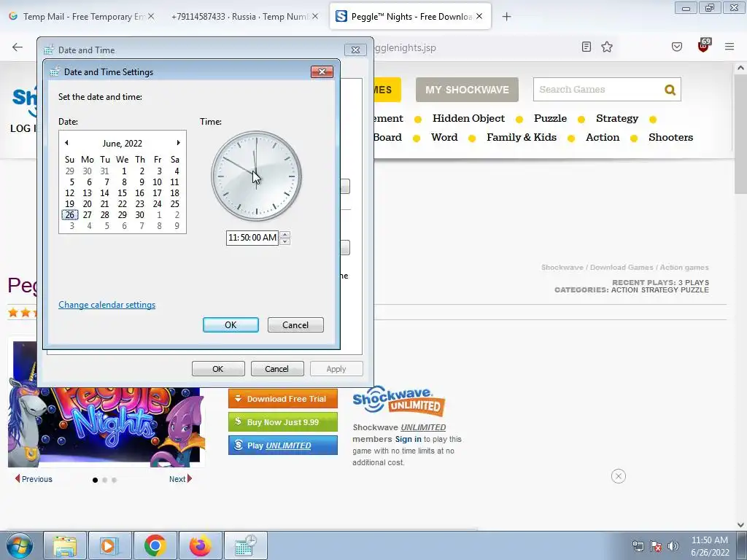Pick June 30 in the calendar

[139, 215]
